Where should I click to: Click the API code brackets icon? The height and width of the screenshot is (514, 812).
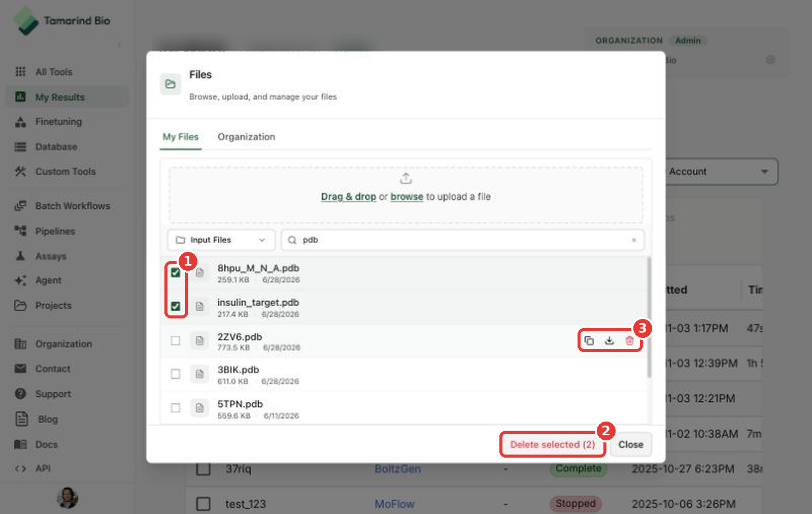tap(20, 468)
